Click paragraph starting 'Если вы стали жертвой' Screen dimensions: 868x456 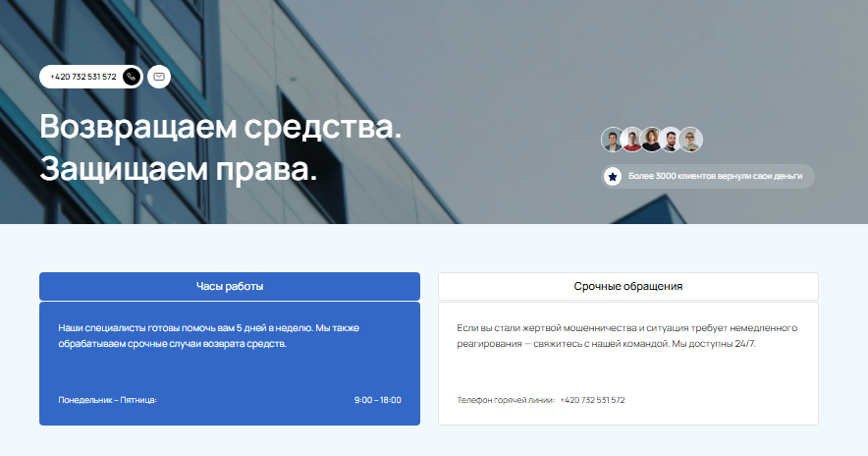click(x=627, y=336)
